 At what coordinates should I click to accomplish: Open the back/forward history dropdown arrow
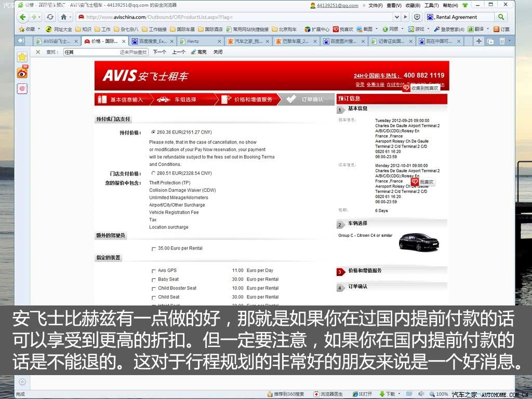click(39, 17)
